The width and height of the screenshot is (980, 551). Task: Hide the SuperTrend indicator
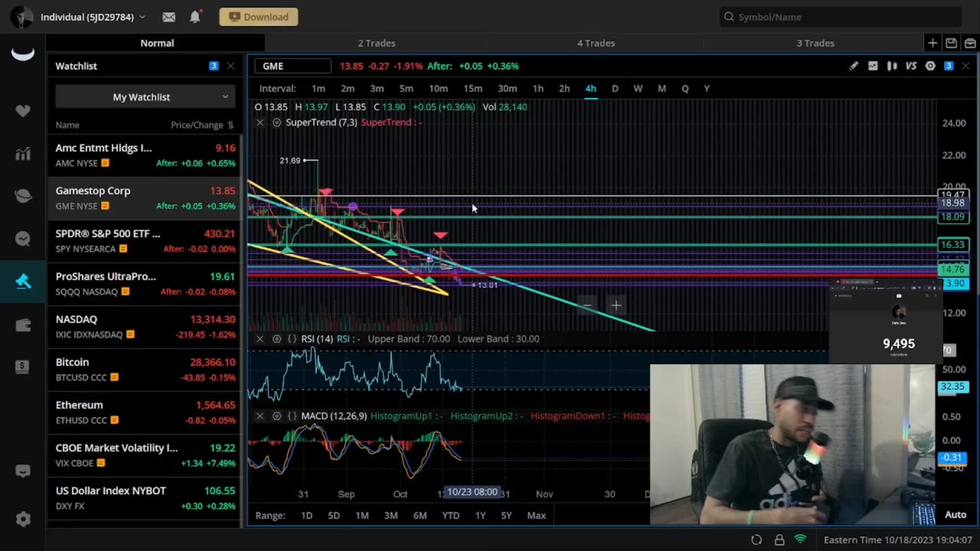(276, 122)
